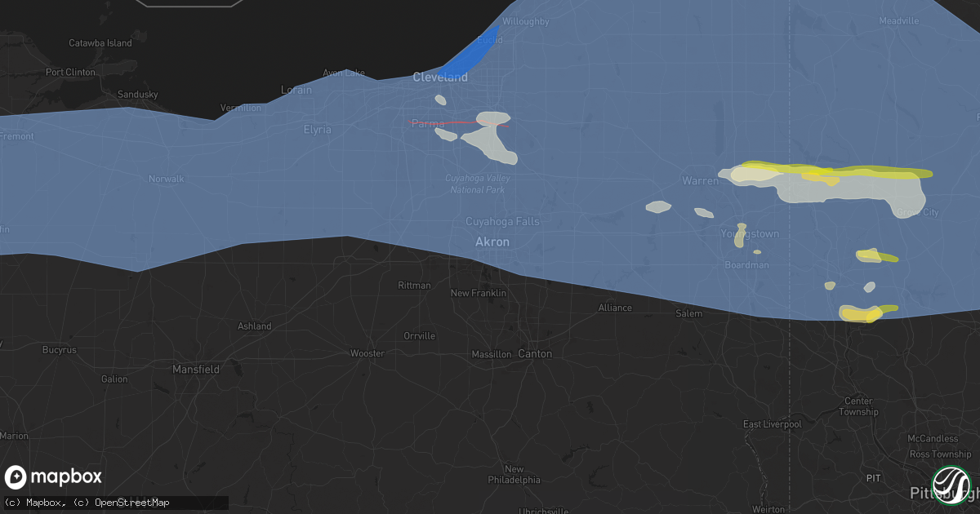980x514 pixels.
Task: Click the Alliance label
Action: click(x=615, y=308)
